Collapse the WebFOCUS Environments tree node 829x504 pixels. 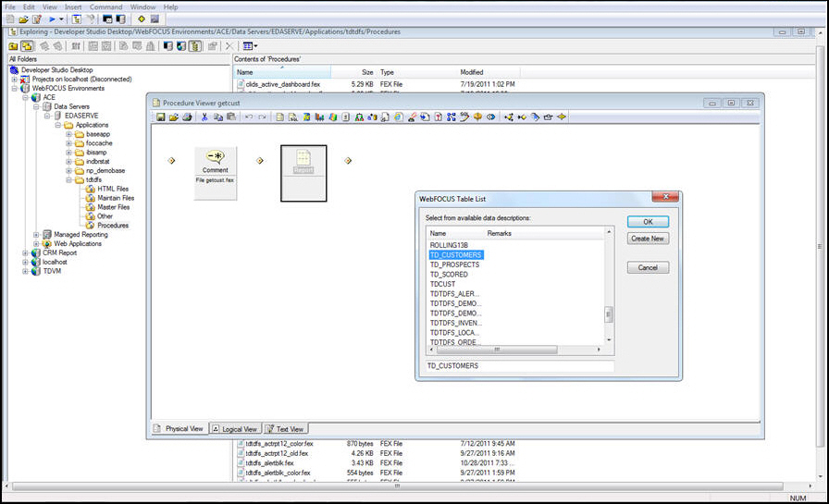click(x=14, y=88)
